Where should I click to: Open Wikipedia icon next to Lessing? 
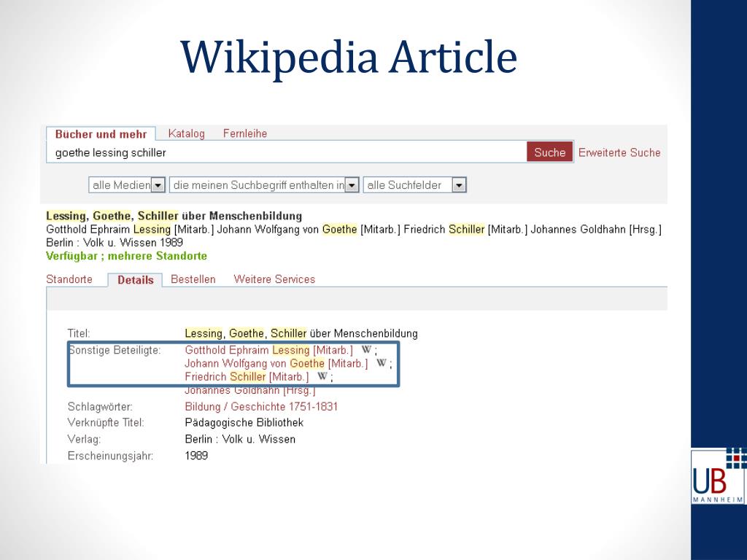[x=366, y=349]
